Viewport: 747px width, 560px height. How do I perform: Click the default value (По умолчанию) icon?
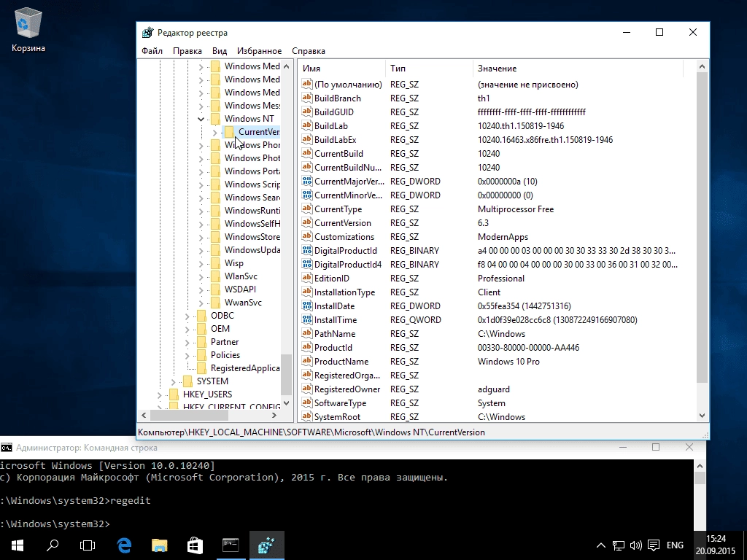307,85
